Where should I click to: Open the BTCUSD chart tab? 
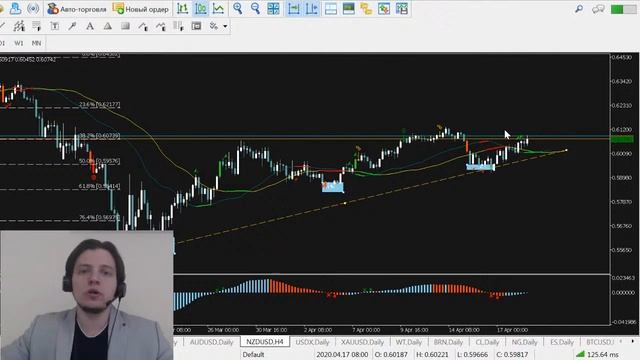[x=600, y=342]
